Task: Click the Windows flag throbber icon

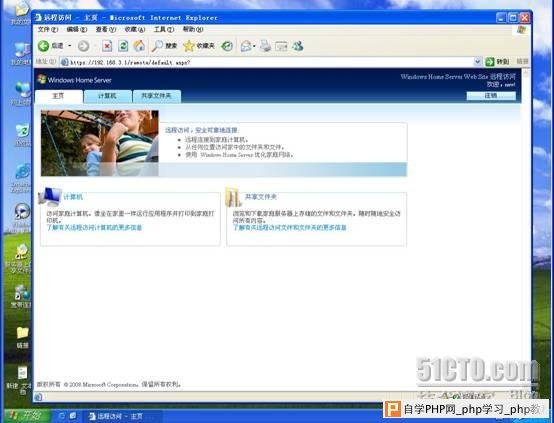Action: click(521, 30)
